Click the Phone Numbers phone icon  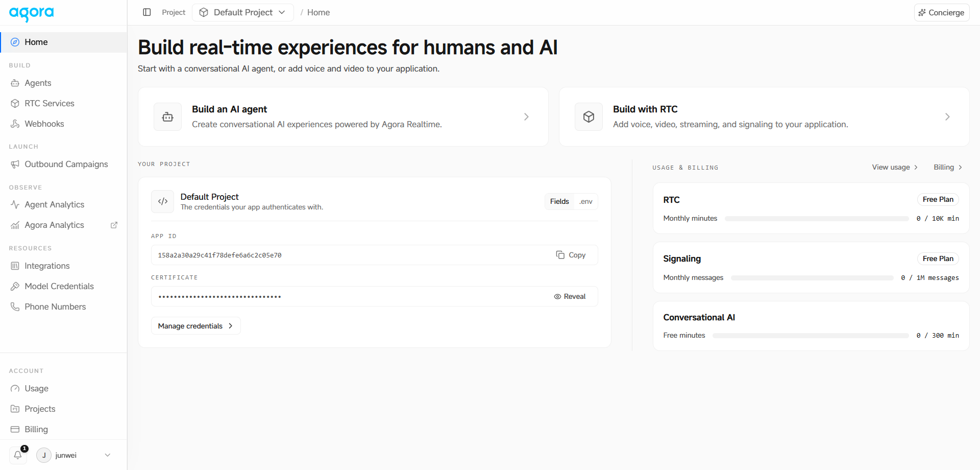coord(15,307)
